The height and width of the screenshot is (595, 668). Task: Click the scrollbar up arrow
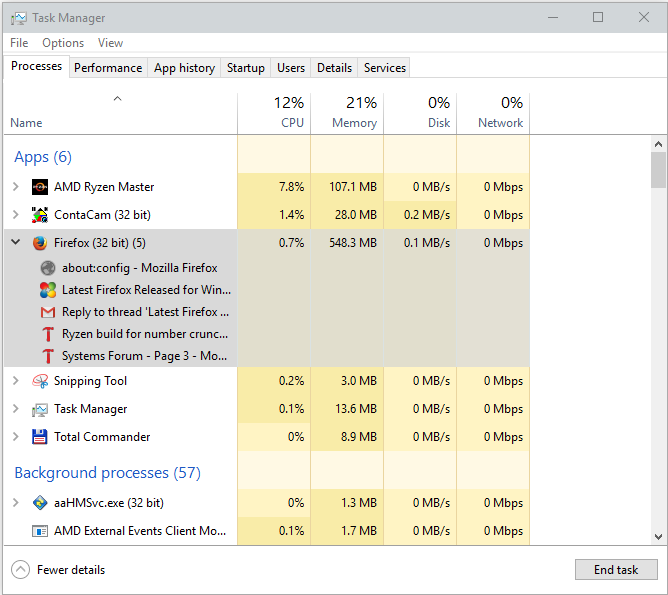[x=659, y=144]
